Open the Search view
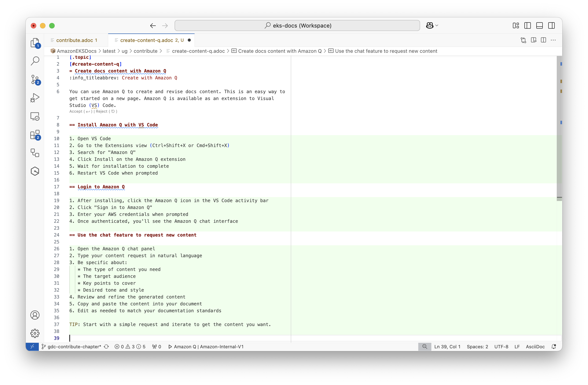Image resolution: width=588 pixels, height=385 pixels. pos(35,61)
